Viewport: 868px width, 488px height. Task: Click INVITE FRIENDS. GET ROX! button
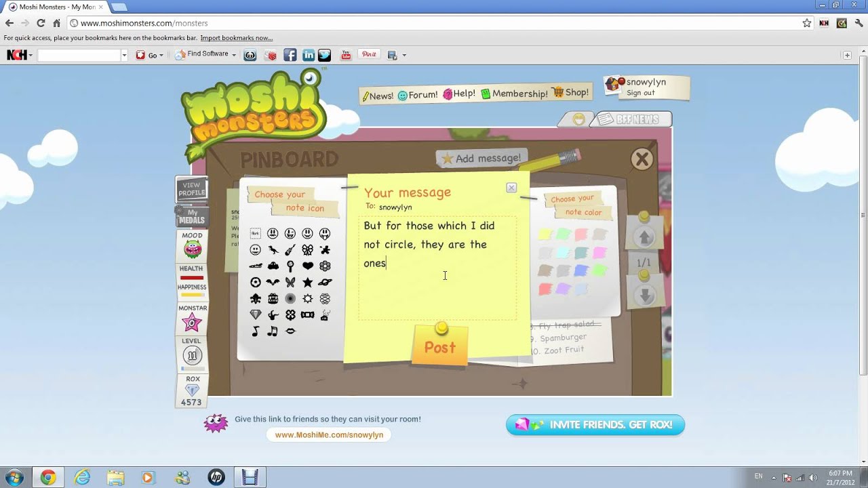tap(595, 425)
